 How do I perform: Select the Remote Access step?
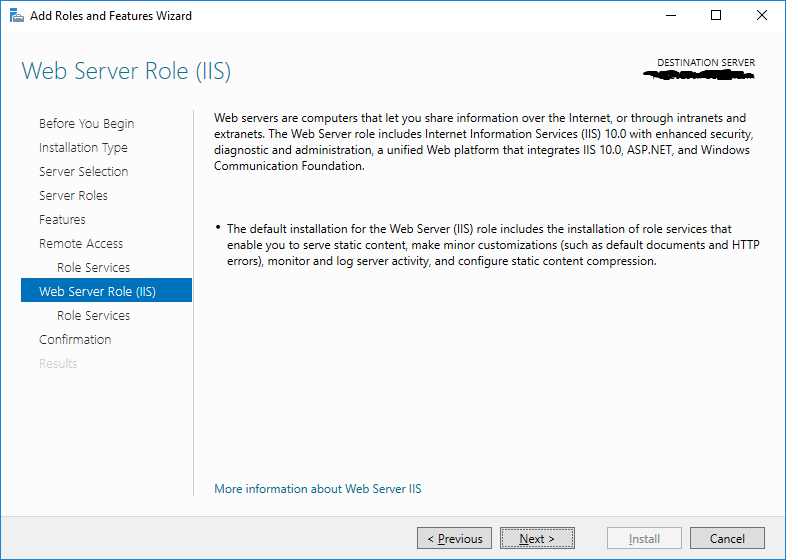coord(81,244)
